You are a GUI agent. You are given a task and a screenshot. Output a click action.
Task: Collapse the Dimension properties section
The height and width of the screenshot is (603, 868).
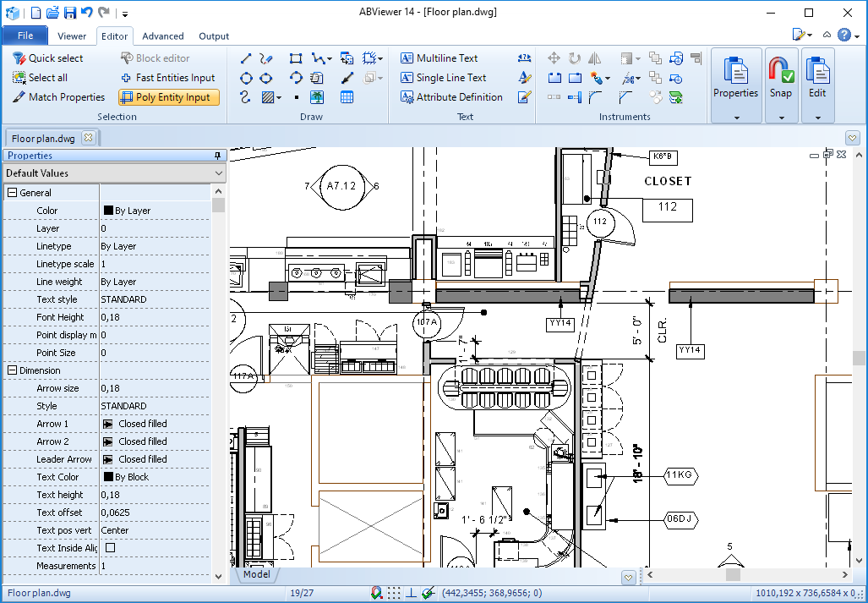(x=12, y=370)
